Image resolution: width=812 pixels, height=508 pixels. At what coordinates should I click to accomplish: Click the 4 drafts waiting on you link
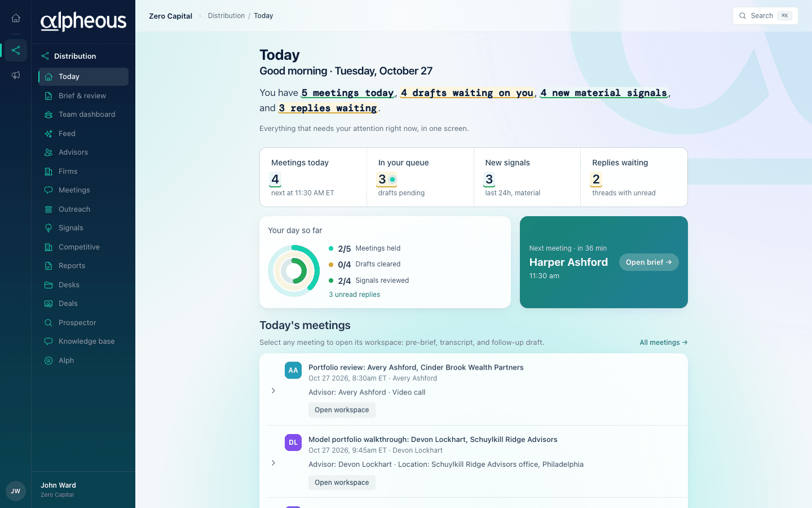click(x=467, y=93)
